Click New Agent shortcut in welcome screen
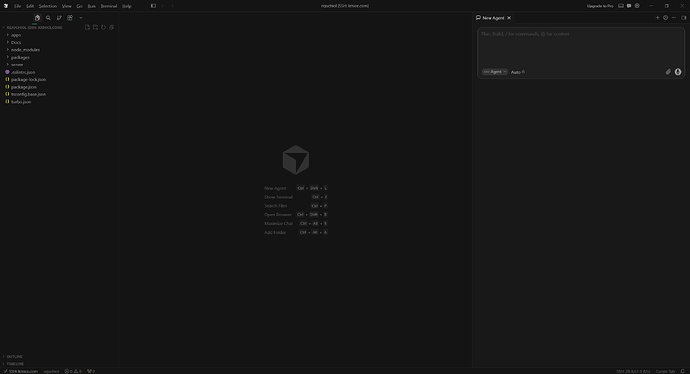The image size is (690, 374). pyautogui.click(x=296, y=188)
